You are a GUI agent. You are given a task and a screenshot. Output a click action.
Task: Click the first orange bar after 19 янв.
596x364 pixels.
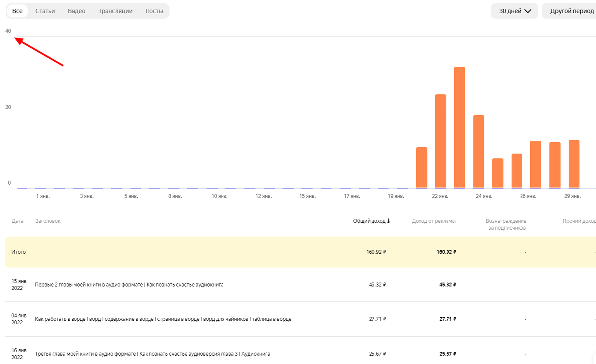point(422,168)
